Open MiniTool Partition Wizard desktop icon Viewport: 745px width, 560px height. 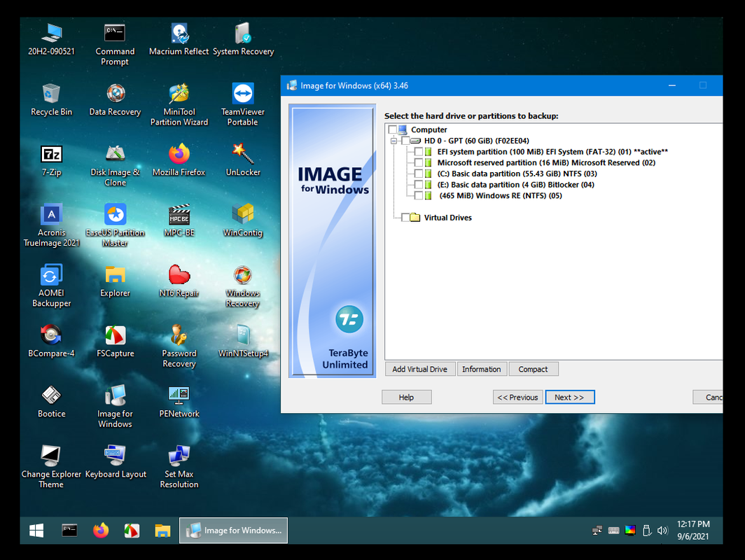tap(179, 105)
